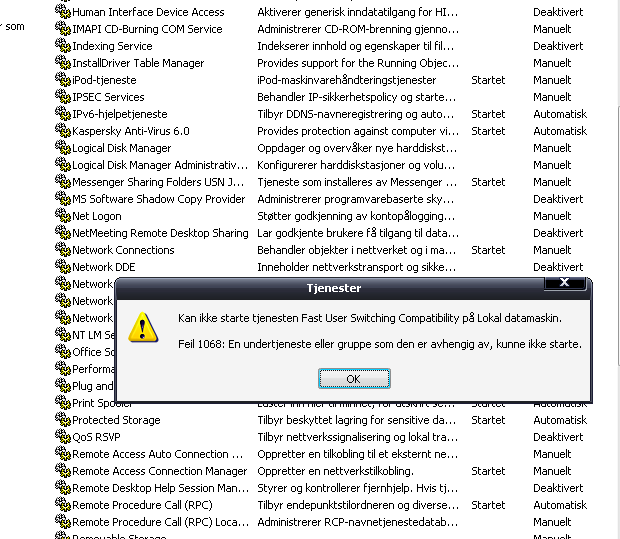Close the Tjenester dialog with X
The height and width of the screenshot is (539, 620).
(564, 282)
